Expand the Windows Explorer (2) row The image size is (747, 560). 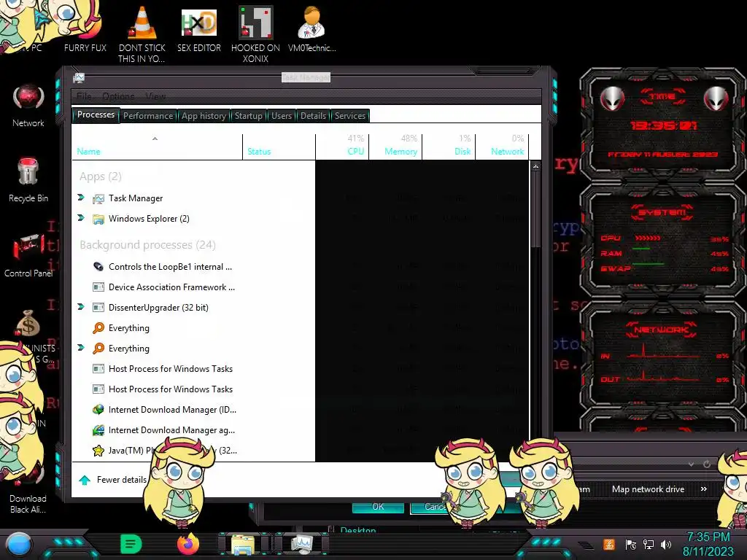81,217
